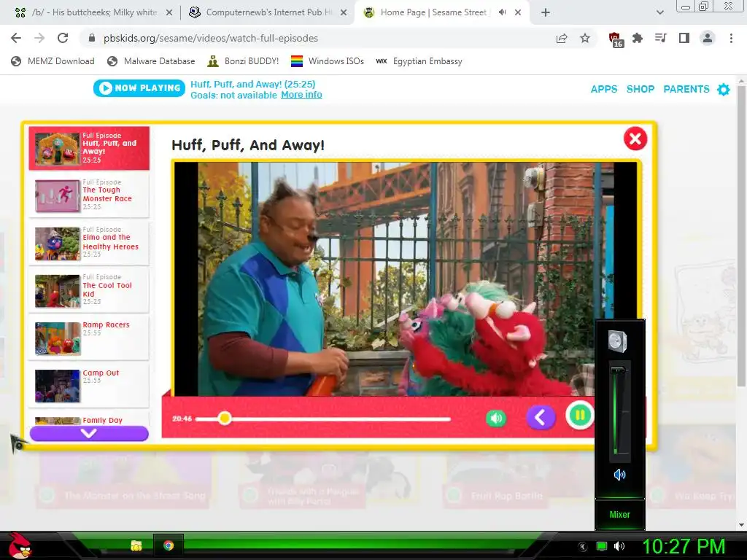The height and width of the screenshot is (560, 747).
Task: Follow the More info link
Action: pyautogui.click(x=301, y=95)
